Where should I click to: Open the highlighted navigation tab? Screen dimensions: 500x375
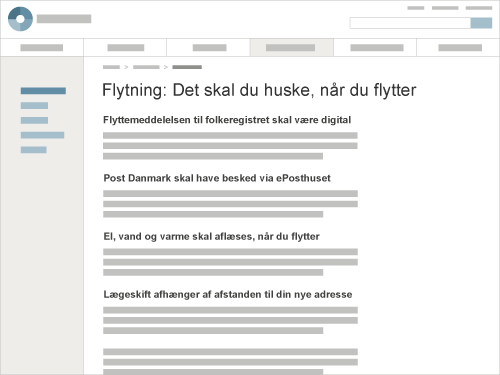pyautogui.click(x=292, y=47)
